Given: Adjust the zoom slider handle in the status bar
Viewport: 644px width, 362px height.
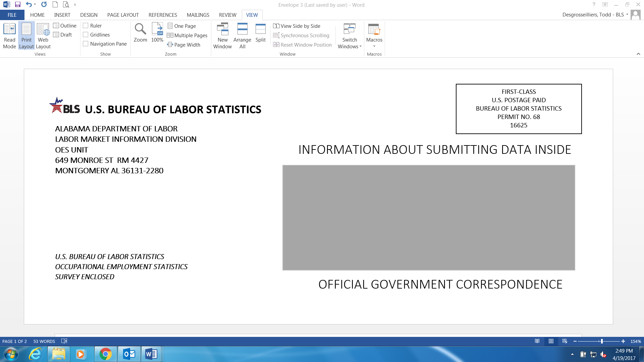Looking at the screenshot, I should [602, 341].
